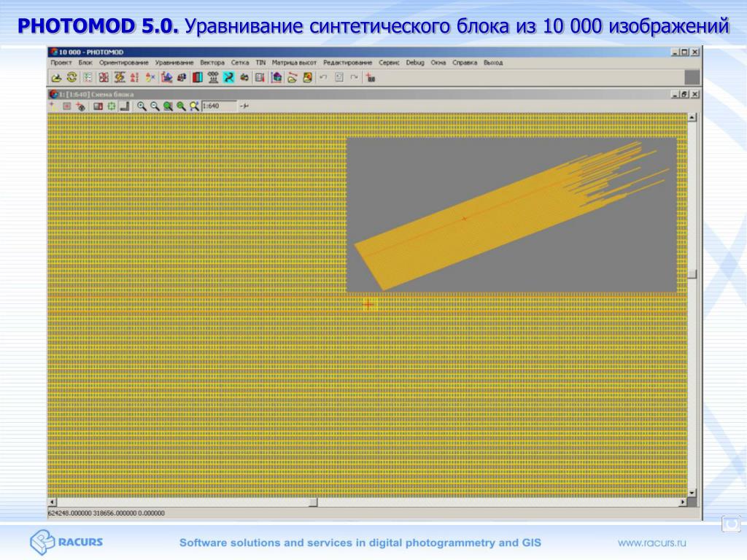Click the zoom in magnifier with plus

(142, 106)
